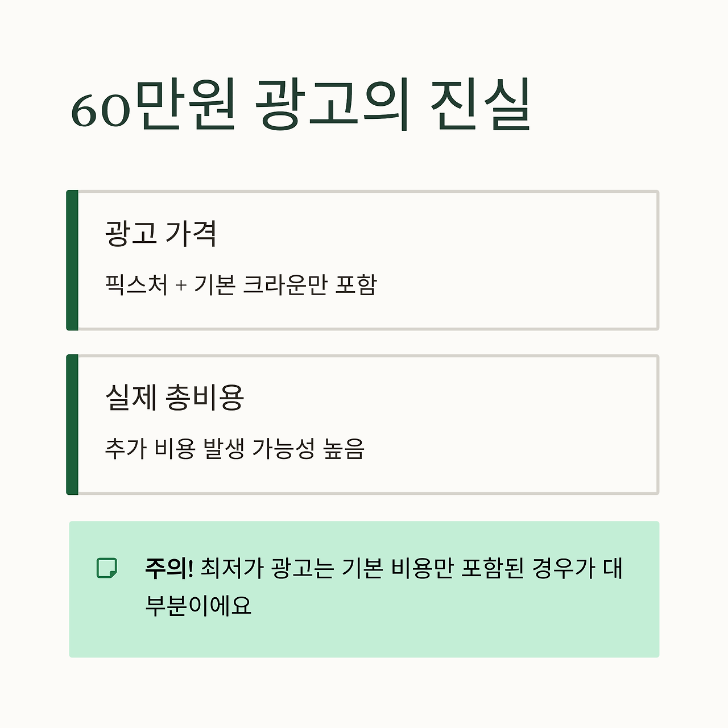
Task: Click the 부분이에요 line in the notice
Action: coord(198,605)
